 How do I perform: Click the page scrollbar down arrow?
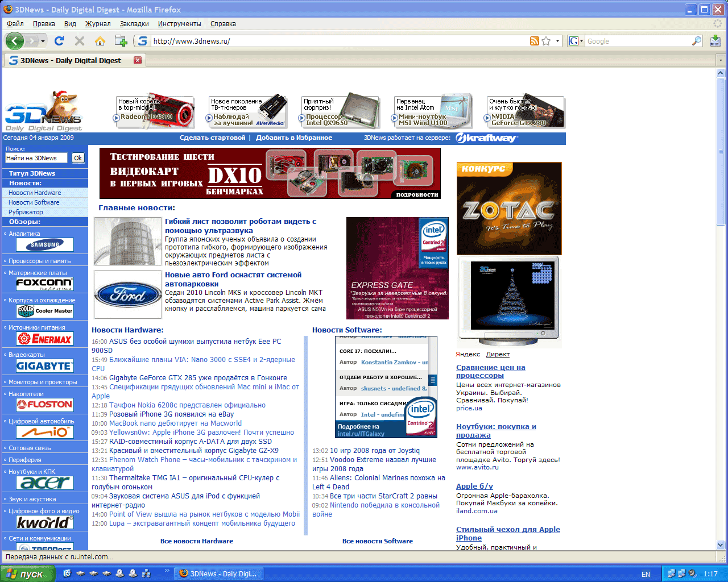[x=721, y=544]
